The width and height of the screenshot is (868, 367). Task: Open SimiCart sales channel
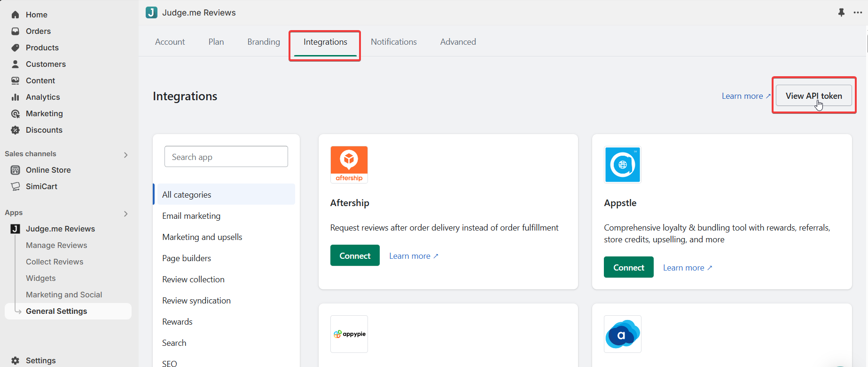click(41, 186)
